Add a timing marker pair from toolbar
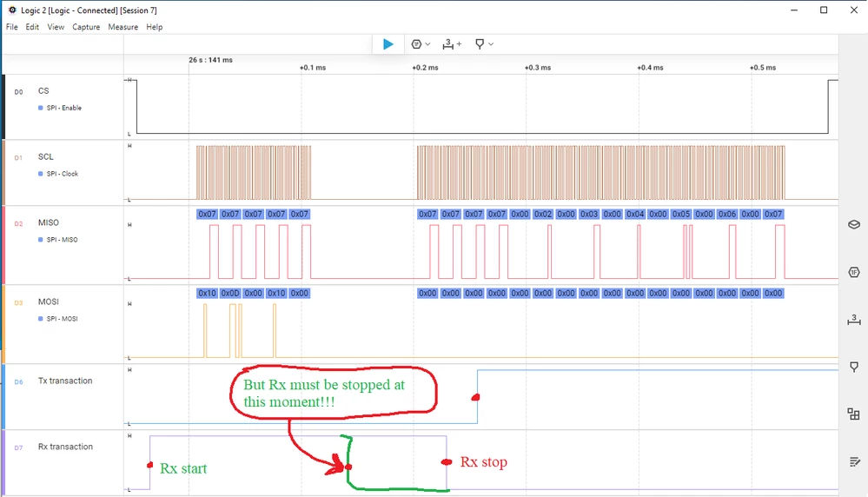 pyautogui.click(x=452, y=44)
